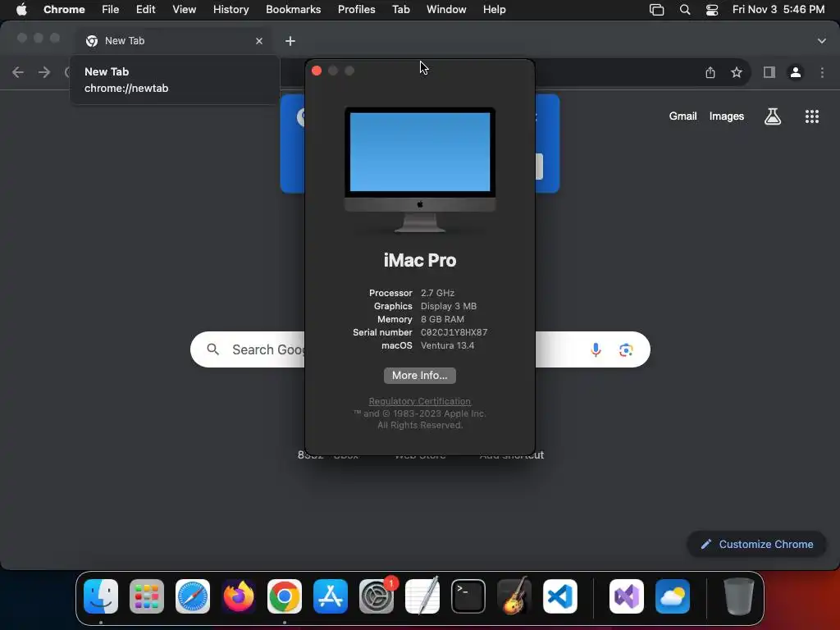Click the Google Apps grid icon
The image size is (840, 630).
(x=812, y=116)
